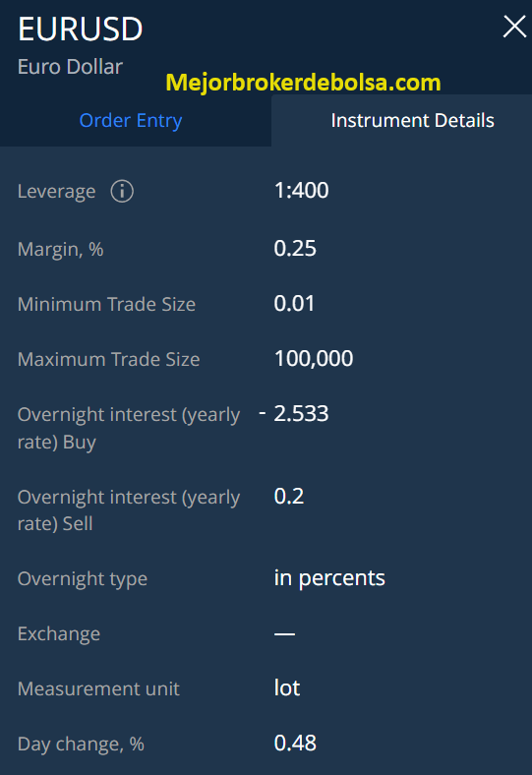Click the Mejorbrokerdebolsa.com watermark link
The image size is (532, 775).
[303, 82]
